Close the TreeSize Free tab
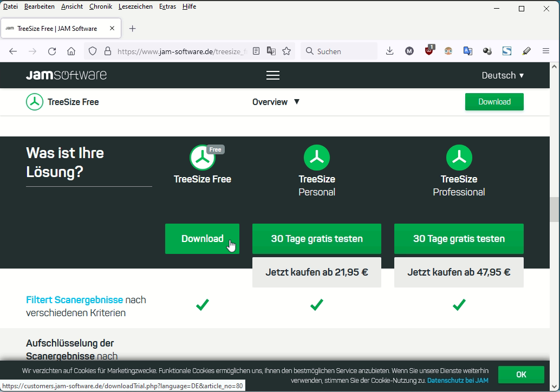This screenshot has width=560, height=392. tap(112, 28)
